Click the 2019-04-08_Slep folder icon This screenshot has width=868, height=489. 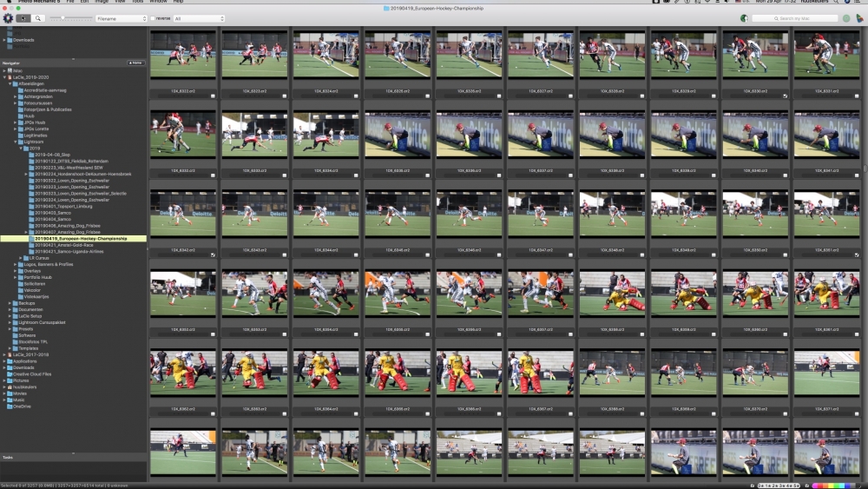click(x=31, y=155)
